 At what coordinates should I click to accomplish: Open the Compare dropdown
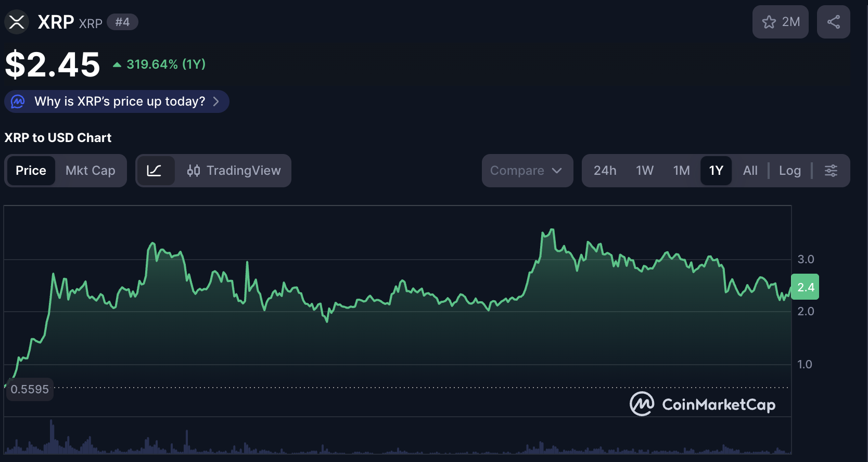click(527, 171)
